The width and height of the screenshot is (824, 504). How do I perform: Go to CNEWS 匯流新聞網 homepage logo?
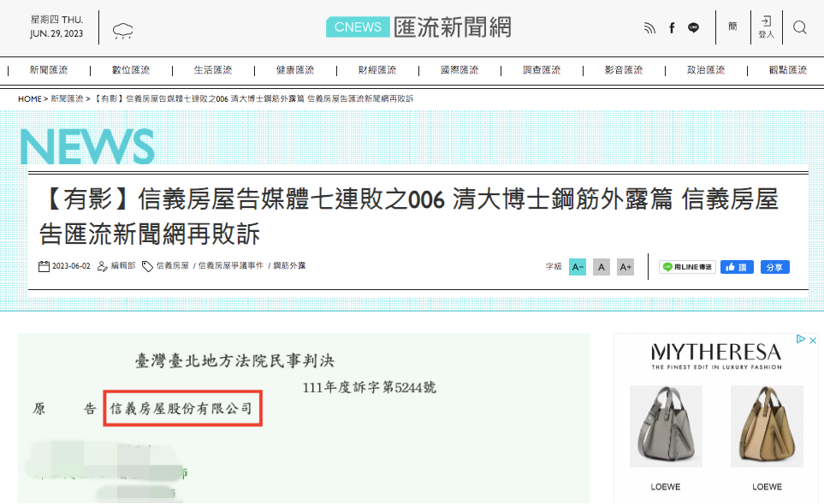[x=418, y=27]
